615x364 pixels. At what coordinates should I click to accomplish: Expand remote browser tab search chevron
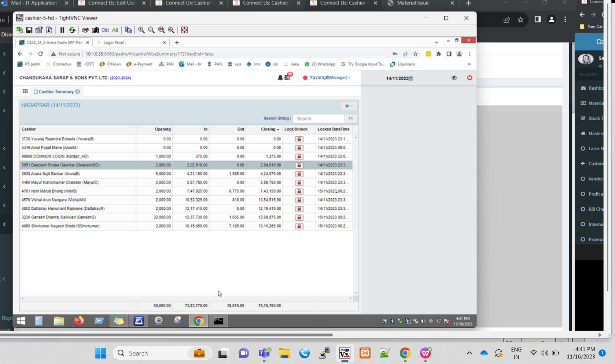(436, 43)
